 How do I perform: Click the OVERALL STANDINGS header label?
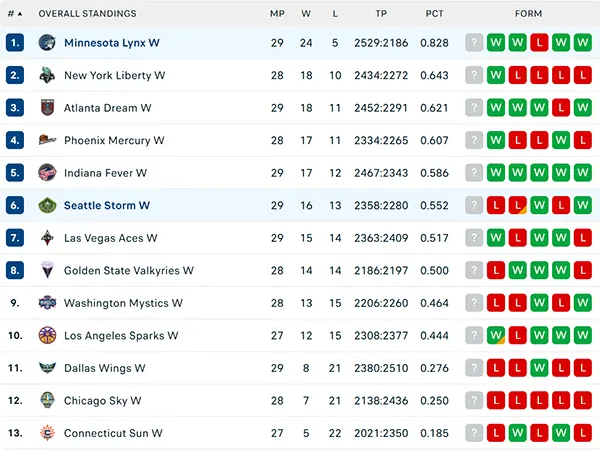tap(87, 14)
